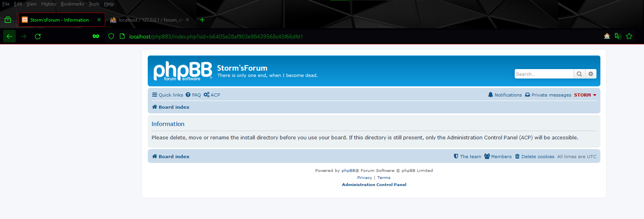Click the Storm'sForum site title
The height and width of the screenshot is (219, 644).
[242, 68]
